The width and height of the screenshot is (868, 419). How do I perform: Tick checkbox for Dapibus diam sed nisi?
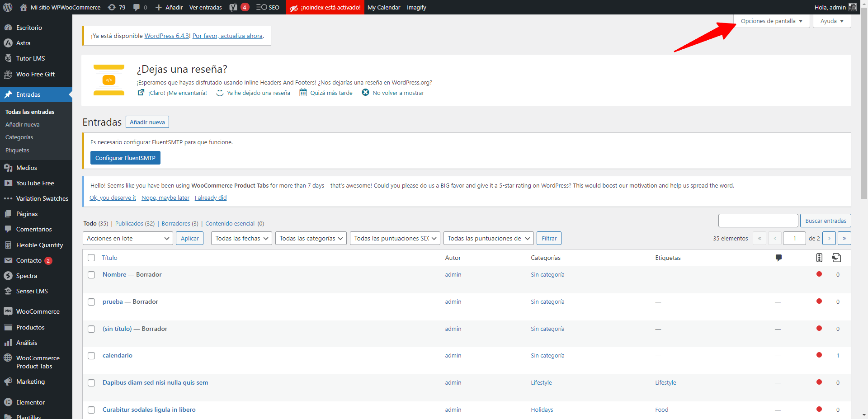(91, 383)
